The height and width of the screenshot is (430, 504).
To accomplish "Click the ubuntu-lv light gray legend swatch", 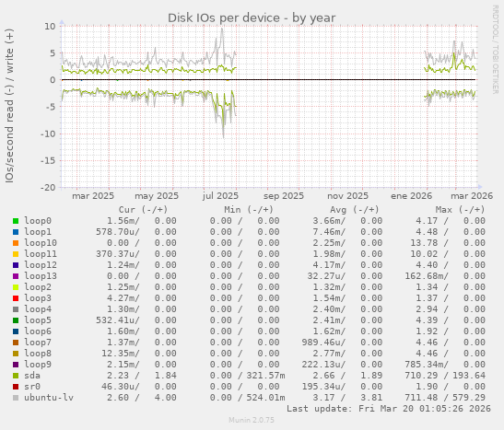I will coord(16,398).
